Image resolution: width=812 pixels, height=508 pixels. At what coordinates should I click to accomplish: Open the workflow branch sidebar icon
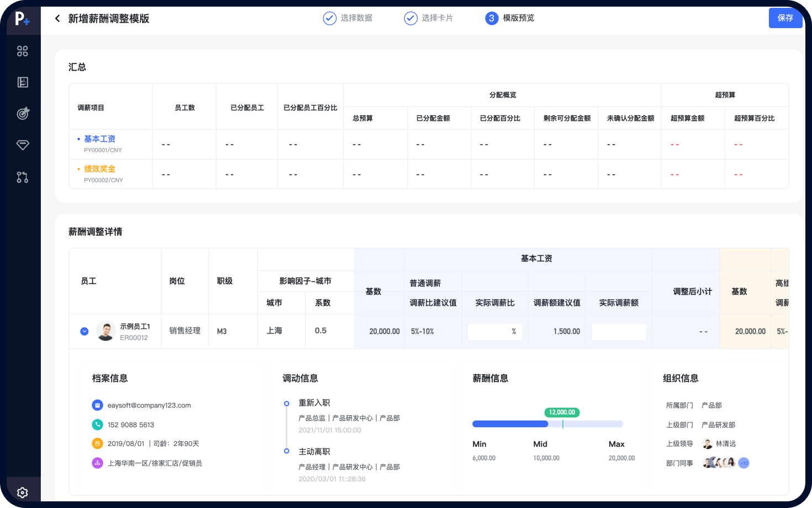pyautogui.click(x=23, y=177)
